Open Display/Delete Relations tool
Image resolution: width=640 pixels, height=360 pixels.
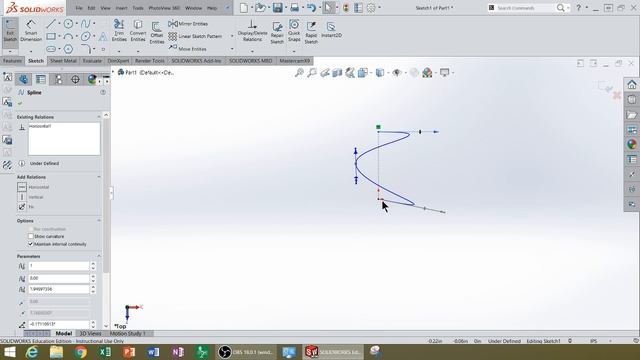tap(252, 31)
